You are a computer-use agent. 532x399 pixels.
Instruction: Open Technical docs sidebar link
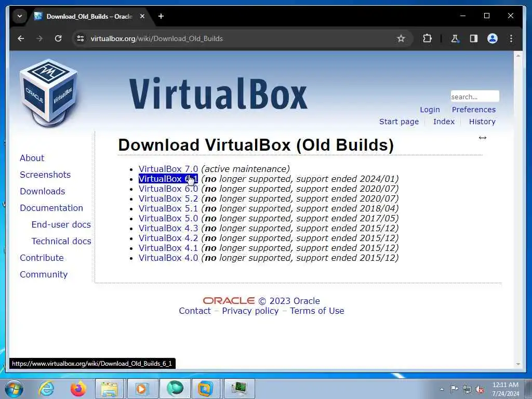(61, 241)
